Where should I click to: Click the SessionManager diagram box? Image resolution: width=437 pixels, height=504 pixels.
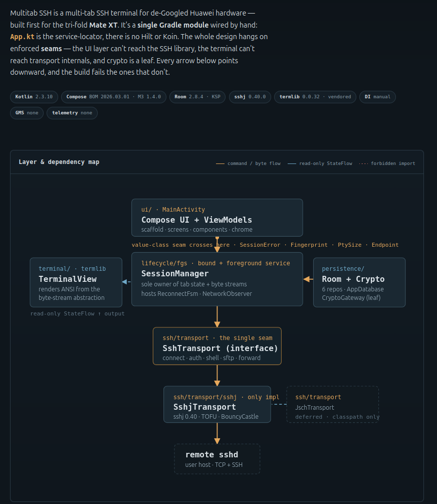(217, 279)
